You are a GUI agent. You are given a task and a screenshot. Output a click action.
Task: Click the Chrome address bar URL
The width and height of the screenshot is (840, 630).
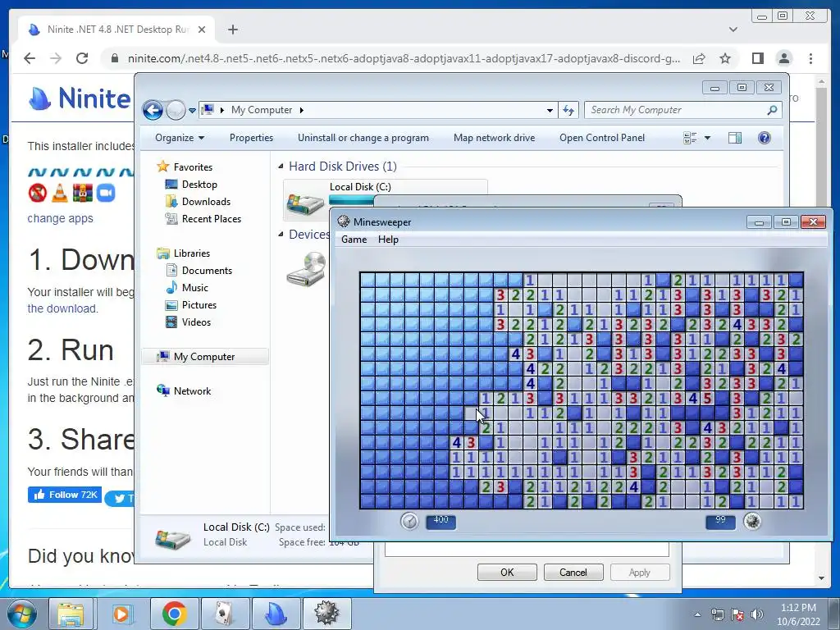tap(404, 58)
